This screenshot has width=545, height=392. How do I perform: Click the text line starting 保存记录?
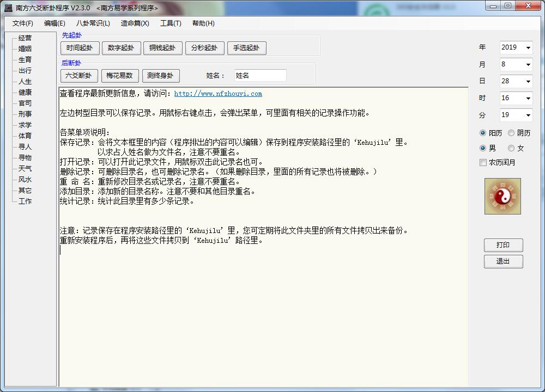click(234, 142)
